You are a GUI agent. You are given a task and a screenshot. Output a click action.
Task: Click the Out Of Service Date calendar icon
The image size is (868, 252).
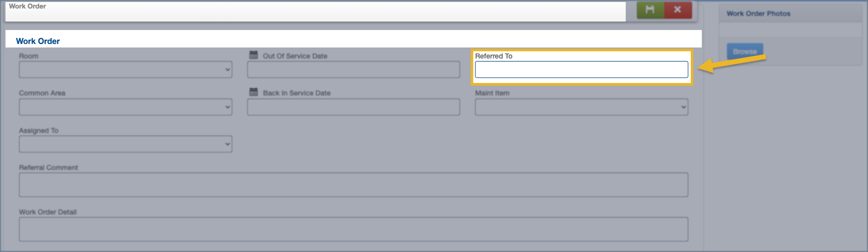point(254,55)
